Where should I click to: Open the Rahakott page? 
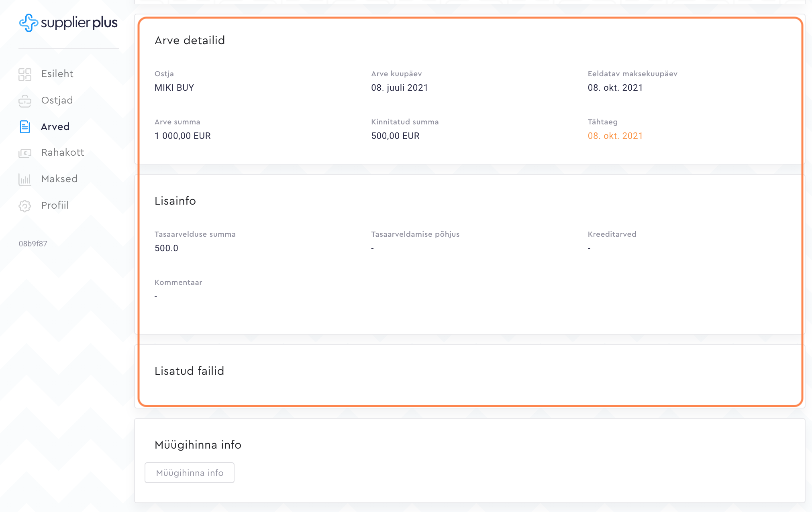63,152
